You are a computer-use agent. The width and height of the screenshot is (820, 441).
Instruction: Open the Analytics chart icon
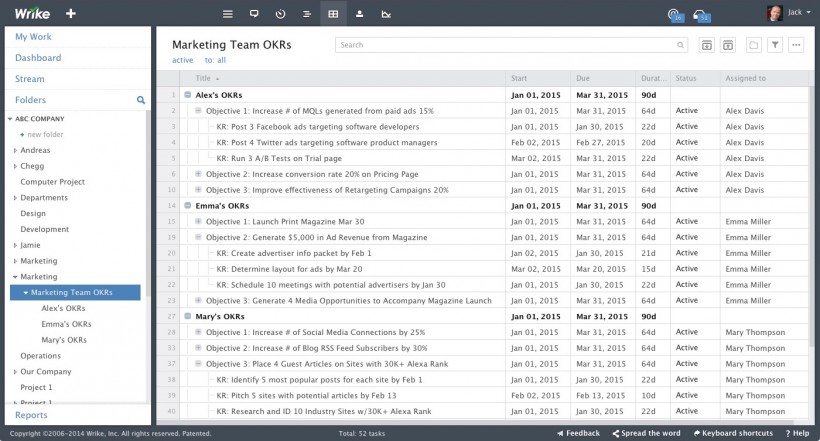point(386,14)
